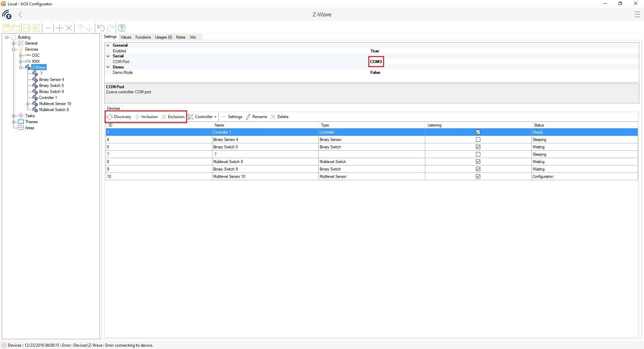The height and width of the screenshot is (349, 644).
Task: Click the green plus Add icon
Action: click(x=59, y=28)
